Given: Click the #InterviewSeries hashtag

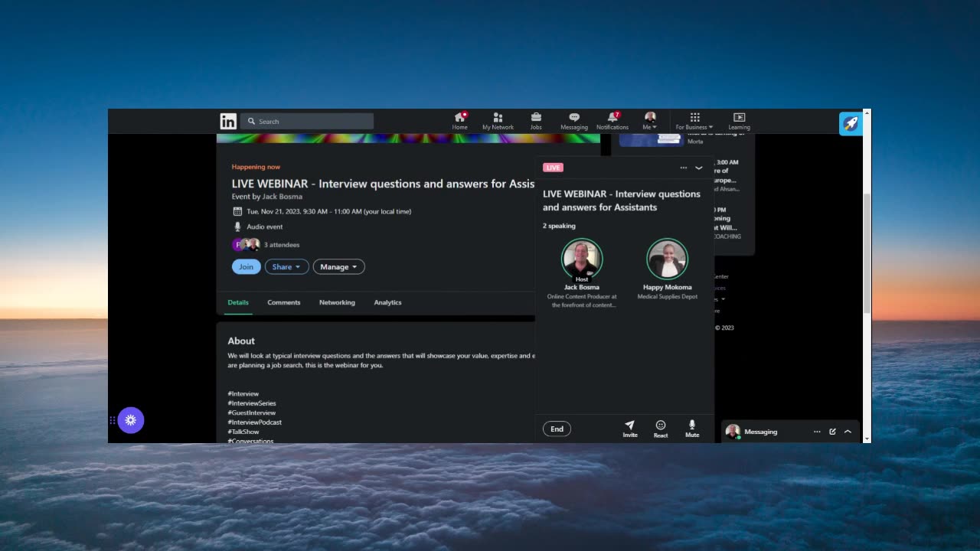Looking at the screenshot, I should (252, 403).
